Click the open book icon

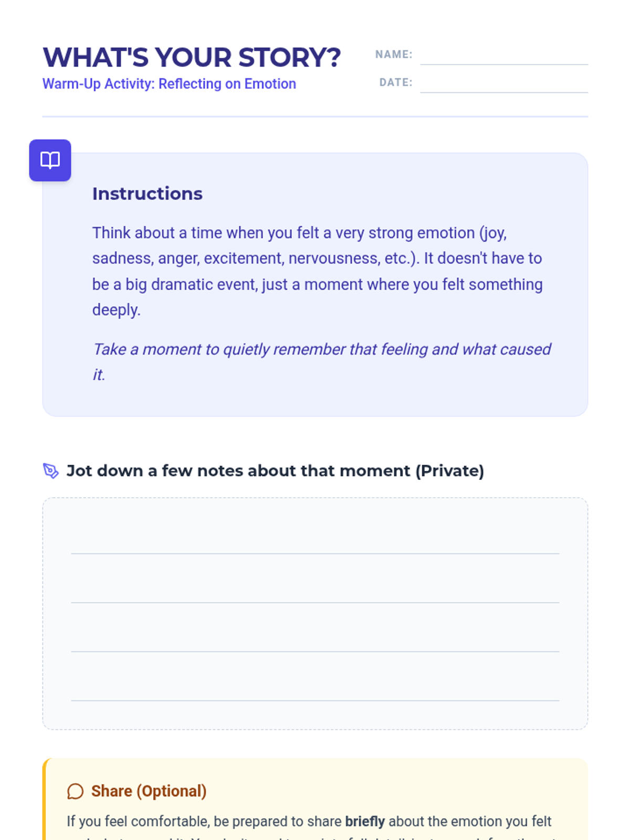pos(50,160)
